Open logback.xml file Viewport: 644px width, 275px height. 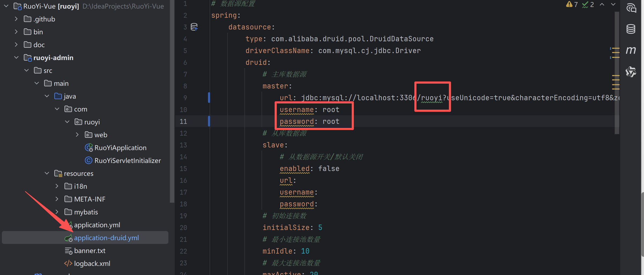(x=92, y=263)
